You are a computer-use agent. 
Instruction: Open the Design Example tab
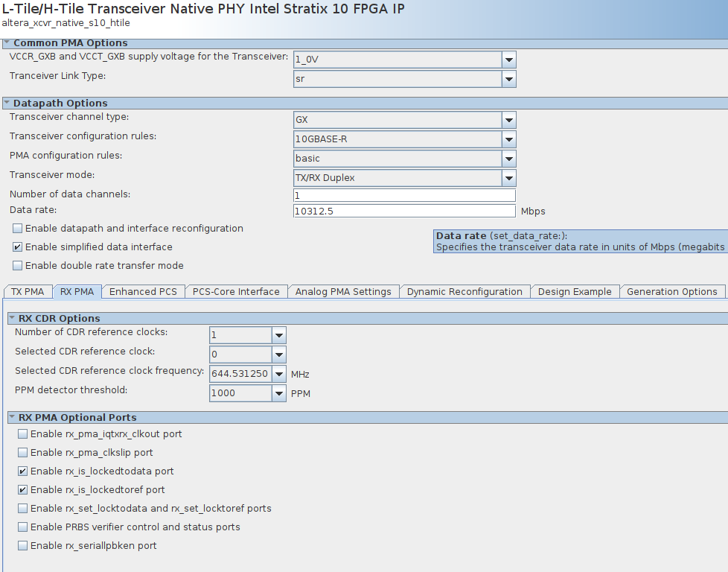pos(575,292)
